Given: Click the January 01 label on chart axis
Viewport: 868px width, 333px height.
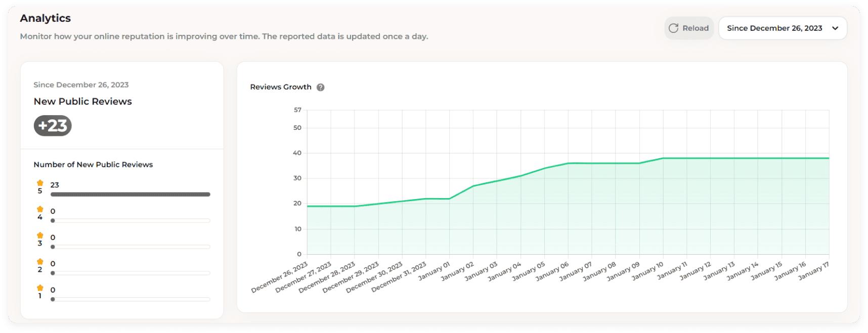Looking at the screenshot, I should (x=434, y=271).
